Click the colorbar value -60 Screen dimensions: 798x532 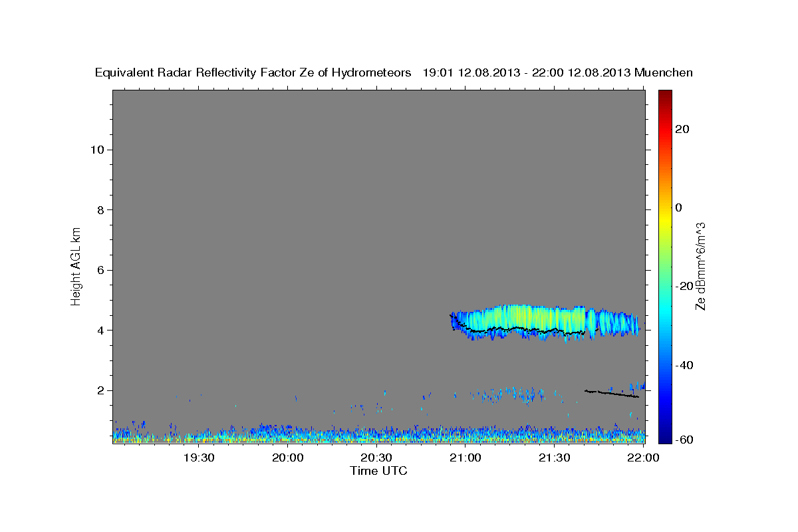coord(683,440)
